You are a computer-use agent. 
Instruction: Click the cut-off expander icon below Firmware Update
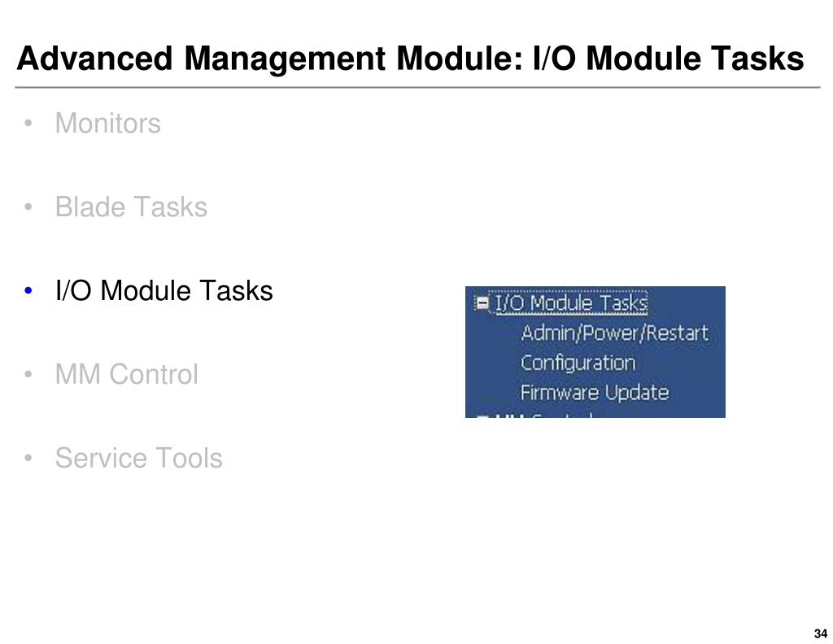[482, 416]
